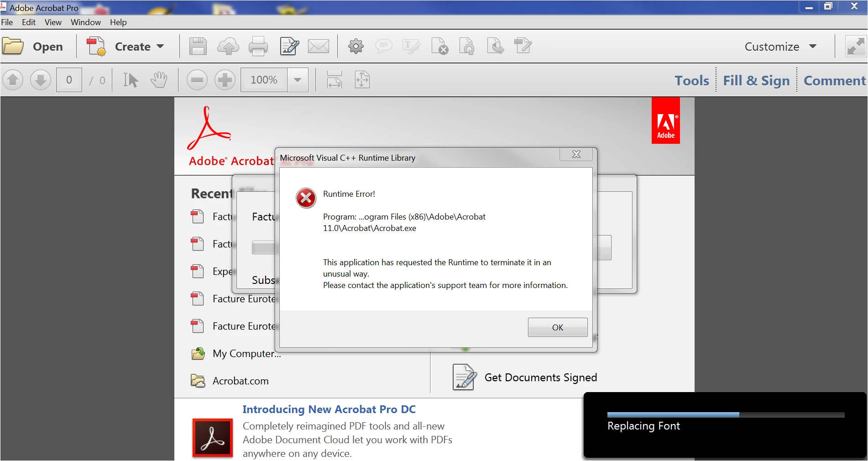
Task: Click the Expe recent file entry
Action: [211, 272]
